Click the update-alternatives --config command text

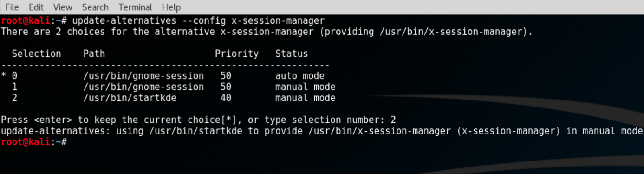pos(198,21)
